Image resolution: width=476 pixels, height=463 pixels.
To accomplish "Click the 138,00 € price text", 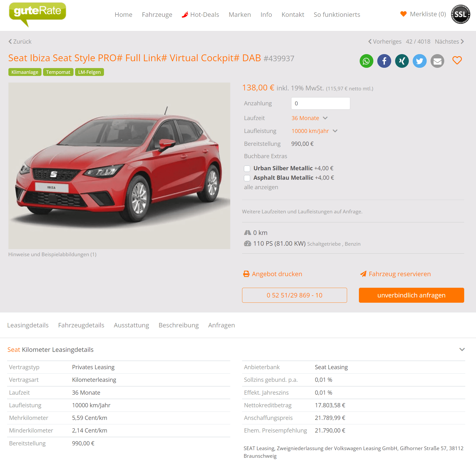I will pos(258,88).
